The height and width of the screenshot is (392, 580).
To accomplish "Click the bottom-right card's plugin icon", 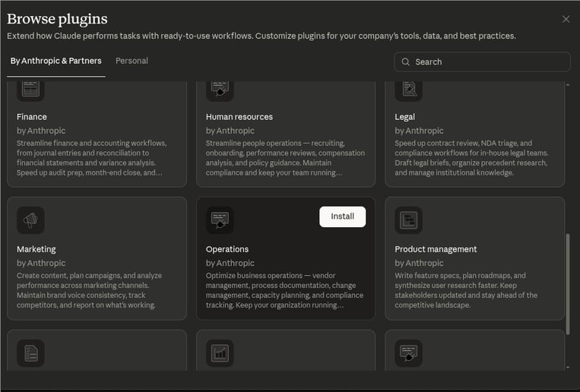I will 408,353.
